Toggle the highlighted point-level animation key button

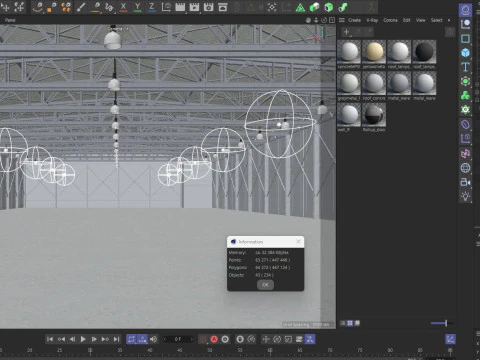tap(310, 339)
